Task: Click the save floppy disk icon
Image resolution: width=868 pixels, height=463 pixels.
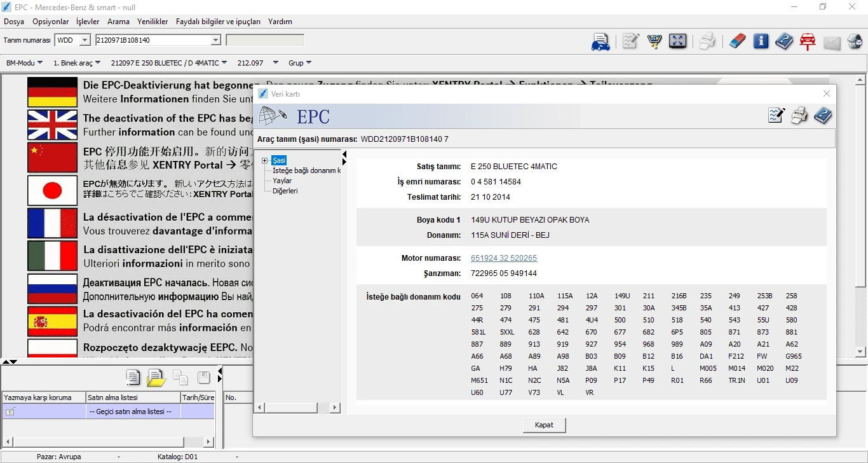Action: 204,378
